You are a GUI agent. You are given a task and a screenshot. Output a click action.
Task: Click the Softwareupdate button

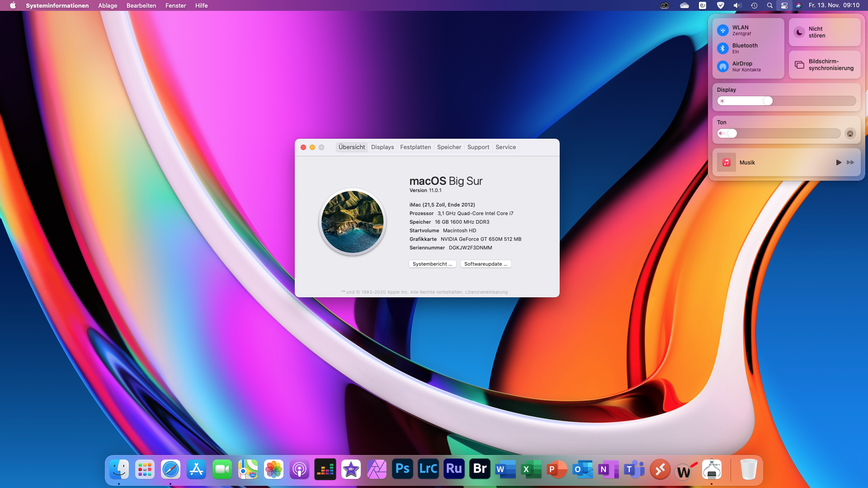pos(486,264)
